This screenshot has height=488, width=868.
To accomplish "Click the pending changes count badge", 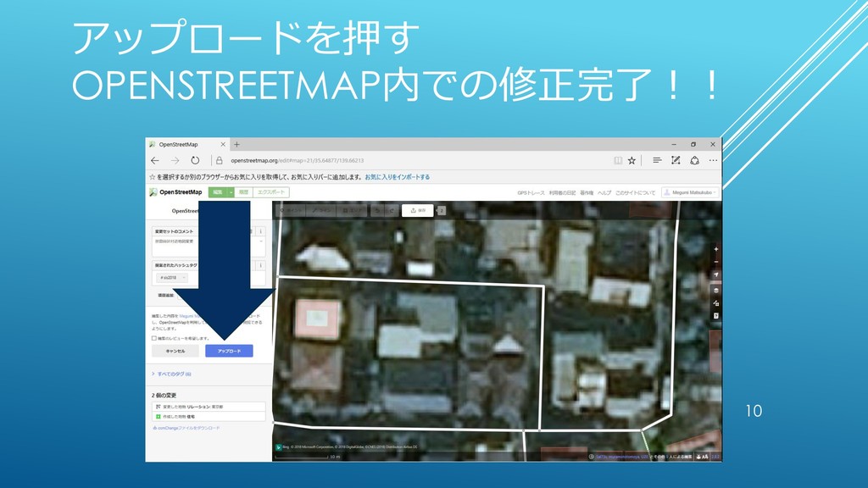I will tap(441, 210).
